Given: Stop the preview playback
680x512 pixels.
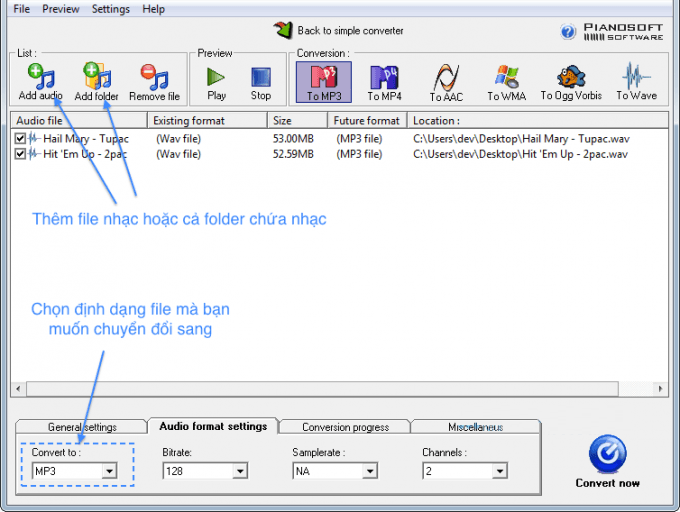Looking at the screenshot, I should (261, 83).
